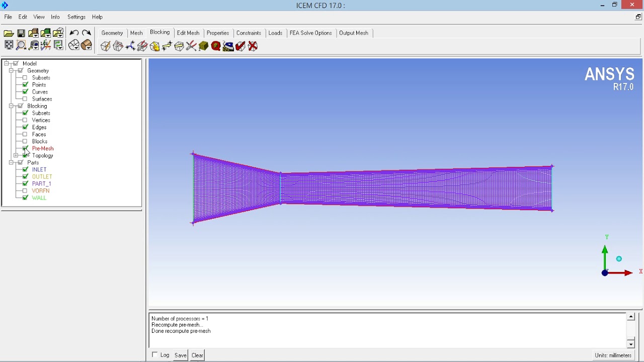Create Block tool icon
644x362 pixels.
pyautogui.click(x=106, y=46)
